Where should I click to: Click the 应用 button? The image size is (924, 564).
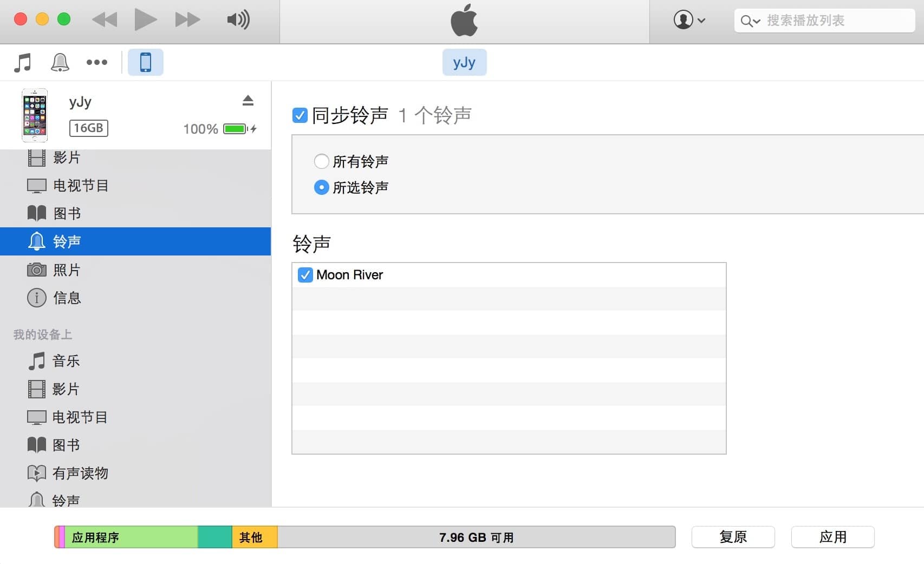tap(832, 537)
